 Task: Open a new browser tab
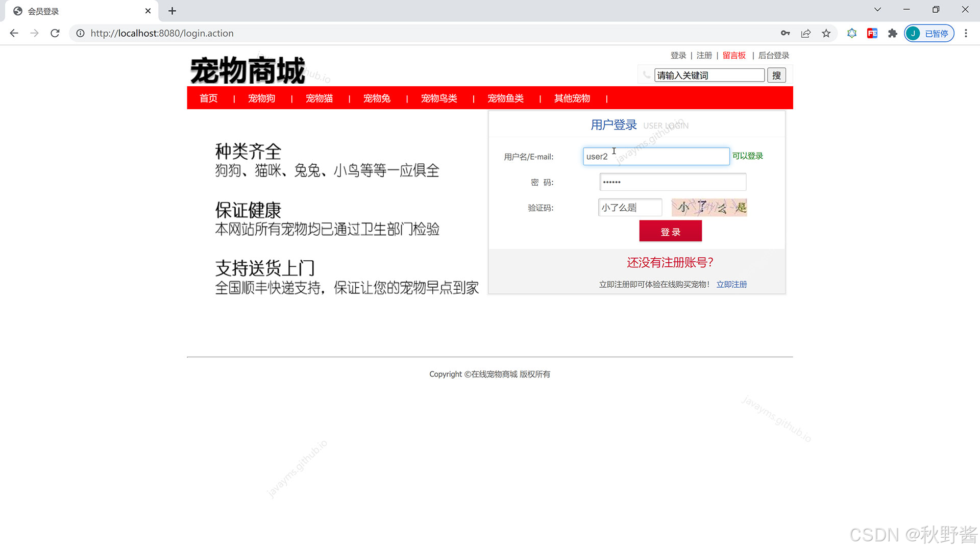[172, 11]
